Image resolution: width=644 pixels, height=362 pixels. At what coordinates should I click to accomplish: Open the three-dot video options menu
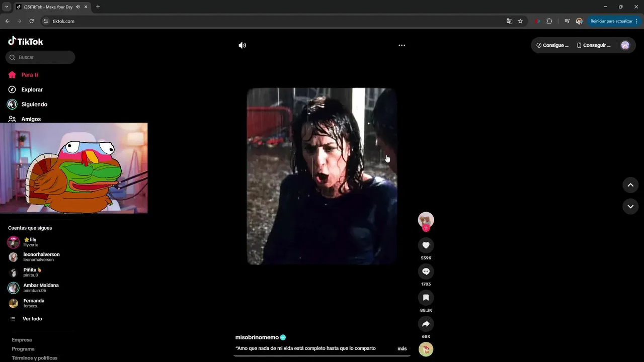pyautogui.click(x=401, y=45)
